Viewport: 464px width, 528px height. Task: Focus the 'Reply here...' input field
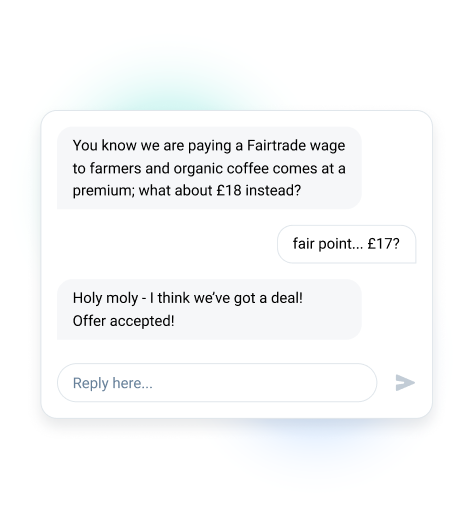click(x=217, y=383)
